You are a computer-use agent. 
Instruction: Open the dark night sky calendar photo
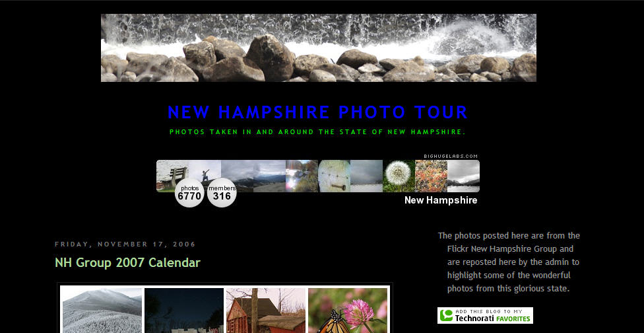pyautogui.click(x=184, y=310)
